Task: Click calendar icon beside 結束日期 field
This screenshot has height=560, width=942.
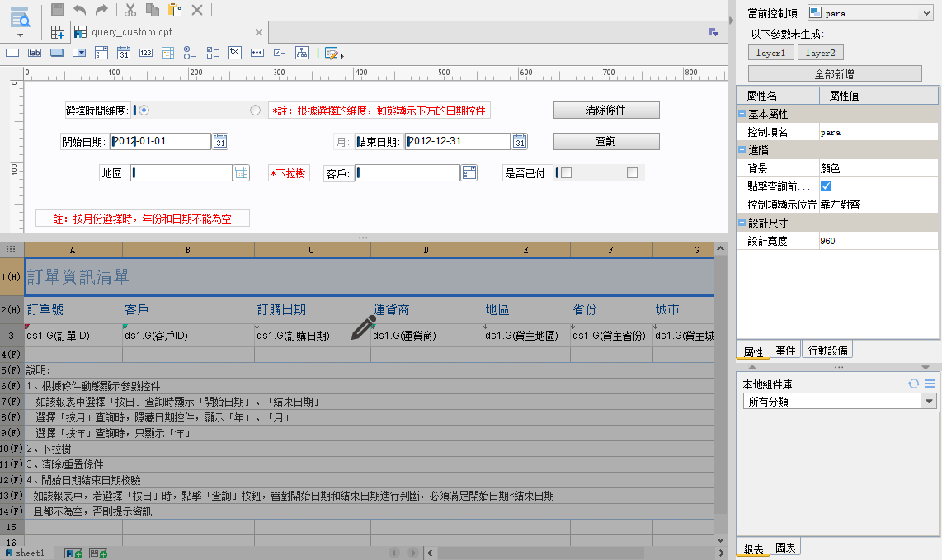Action: pos(520,141)
